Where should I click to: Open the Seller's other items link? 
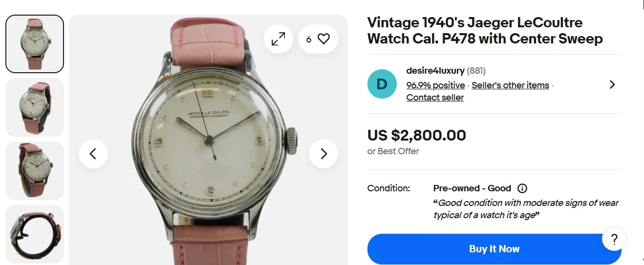click(x=510, y=85)
